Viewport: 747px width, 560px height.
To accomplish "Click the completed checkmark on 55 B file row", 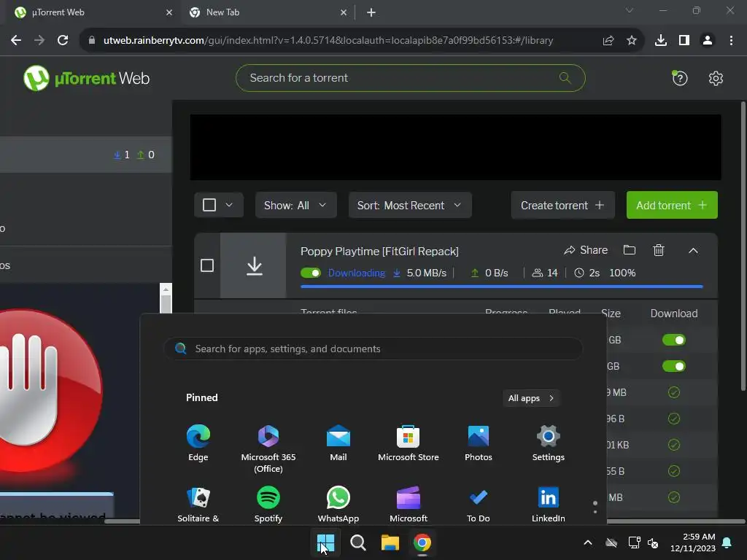I will pos(673,471).
